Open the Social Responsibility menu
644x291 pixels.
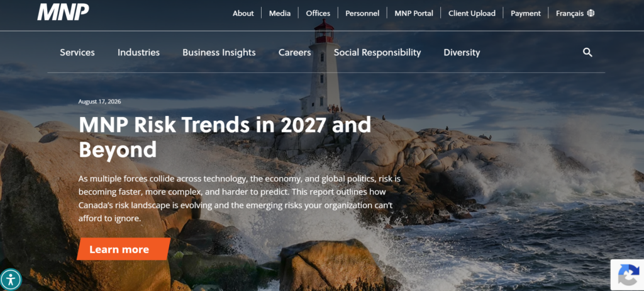point(377,53)
